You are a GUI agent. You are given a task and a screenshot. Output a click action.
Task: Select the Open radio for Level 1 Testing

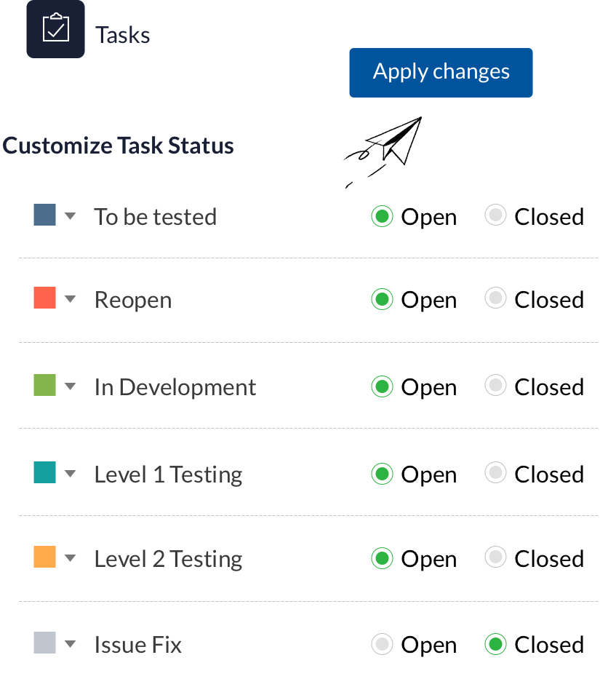pyautogui.click(x=382, y=474)
